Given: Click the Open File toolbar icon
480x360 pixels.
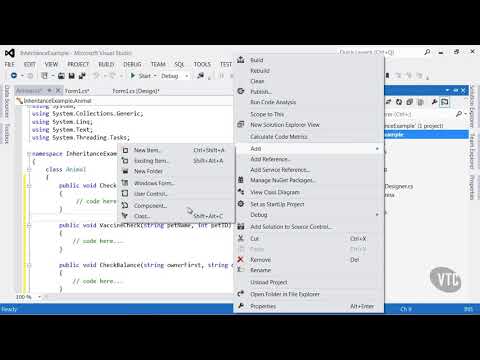Looking at the screenshot, I should [x=61, y=76].
